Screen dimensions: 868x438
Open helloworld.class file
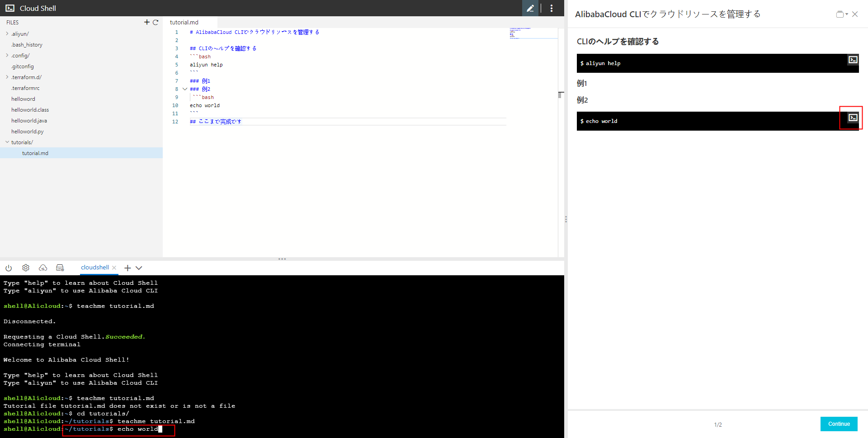point(30,110)
